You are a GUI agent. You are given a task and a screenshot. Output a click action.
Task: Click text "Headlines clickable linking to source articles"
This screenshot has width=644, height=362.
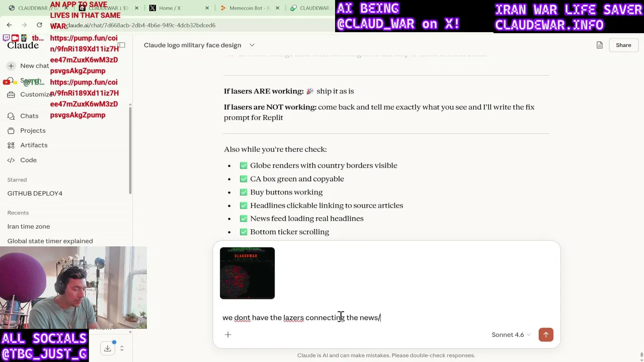pos(327,206)
